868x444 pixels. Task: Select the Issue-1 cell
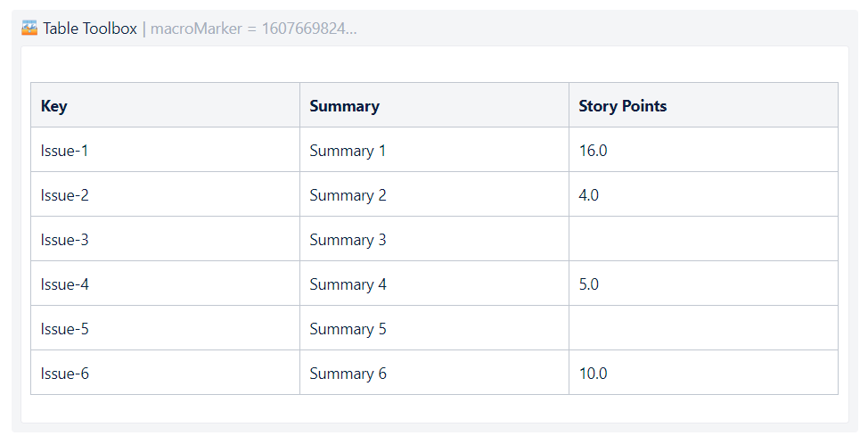pos(165,150)
